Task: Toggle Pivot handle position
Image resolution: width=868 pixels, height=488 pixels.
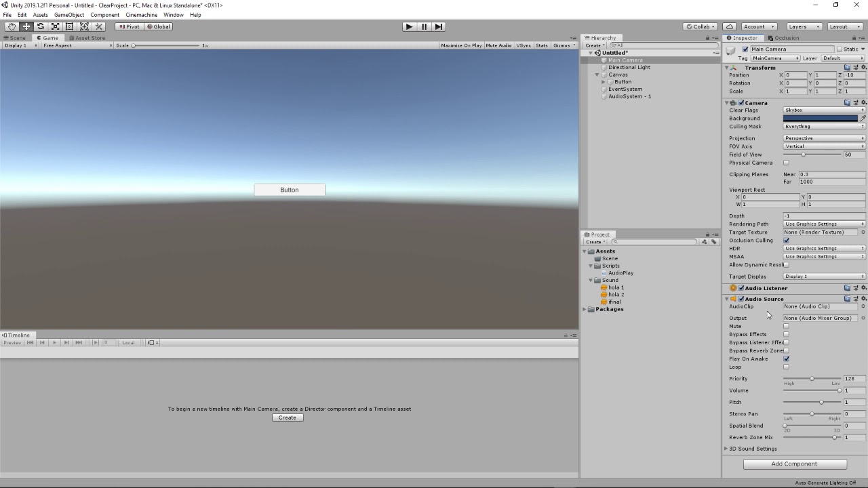Action: tap(128, 26)
